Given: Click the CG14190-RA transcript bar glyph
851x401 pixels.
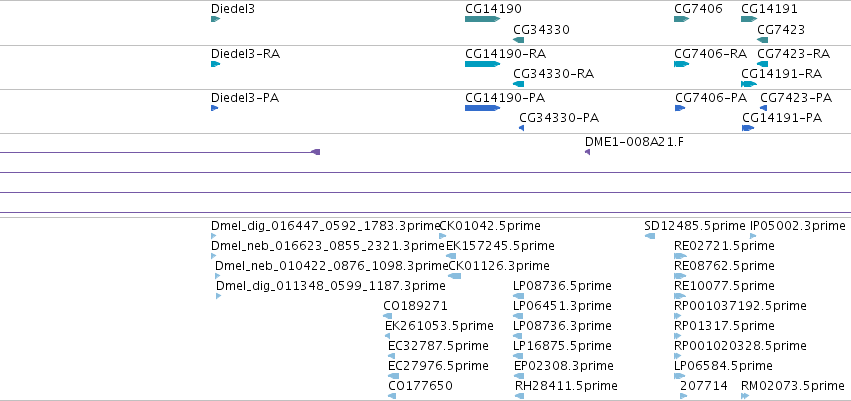Looking at the screenshot, I should coord(482,64).
